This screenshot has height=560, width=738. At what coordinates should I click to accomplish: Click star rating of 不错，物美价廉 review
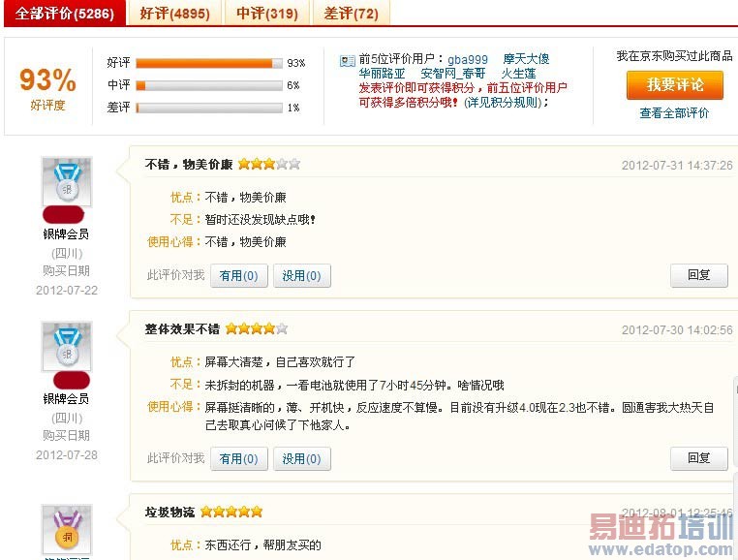pyautogui.click(x=269, y=164)
